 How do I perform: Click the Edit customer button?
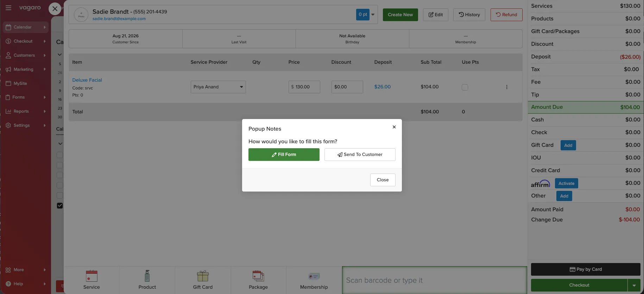436,15
